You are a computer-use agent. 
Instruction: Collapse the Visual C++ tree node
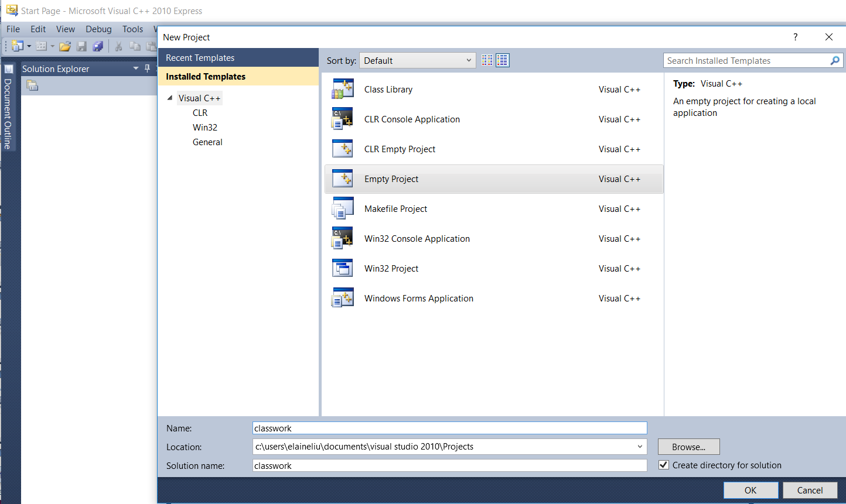[170, 98]
